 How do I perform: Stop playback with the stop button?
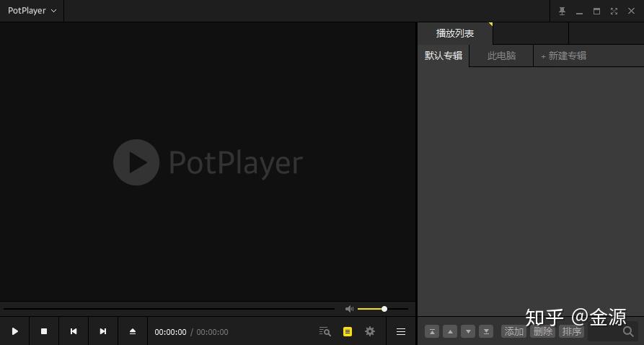(44, 331)
